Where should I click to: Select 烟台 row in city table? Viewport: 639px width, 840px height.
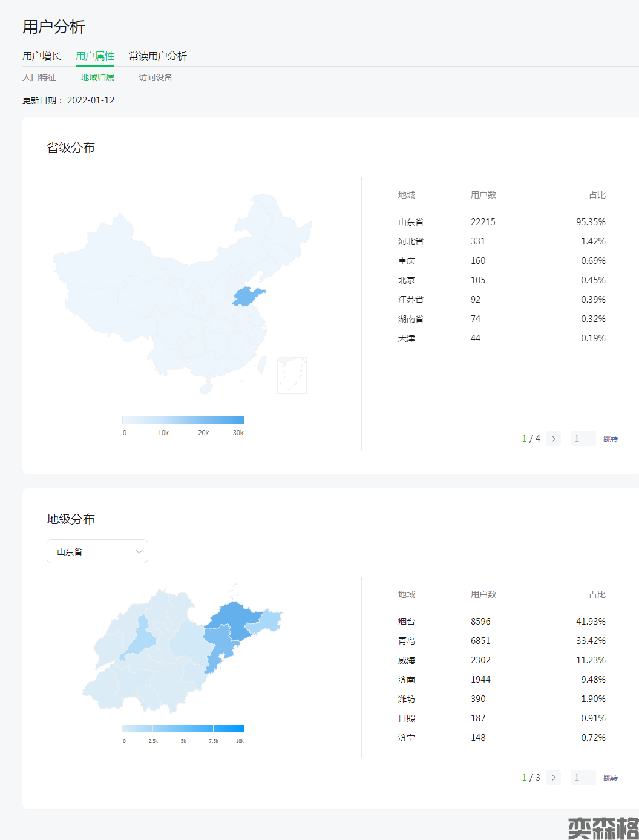point(501,622)
